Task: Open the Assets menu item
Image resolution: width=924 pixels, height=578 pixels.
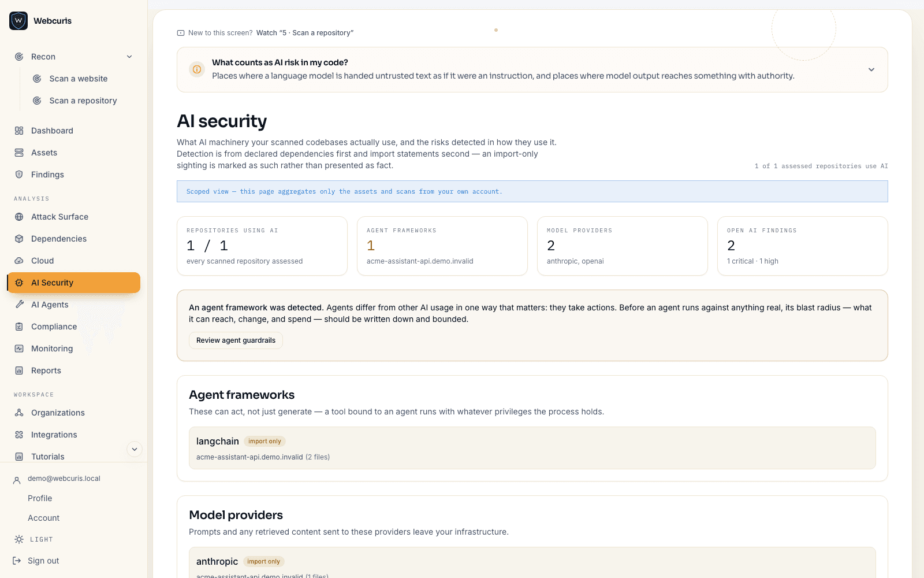Action: coord(74,153)
